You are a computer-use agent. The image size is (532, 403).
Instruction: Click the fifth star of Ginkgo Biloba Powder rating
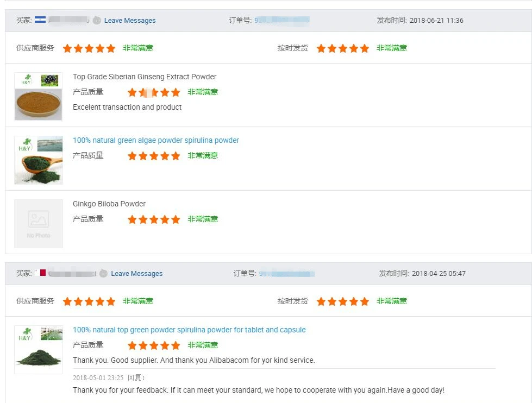click(x=176, y=219)
